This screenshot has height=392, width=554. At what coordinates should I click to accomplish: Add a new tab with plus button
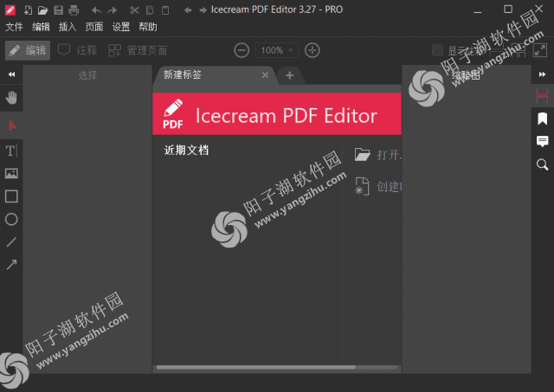point(290,75)
